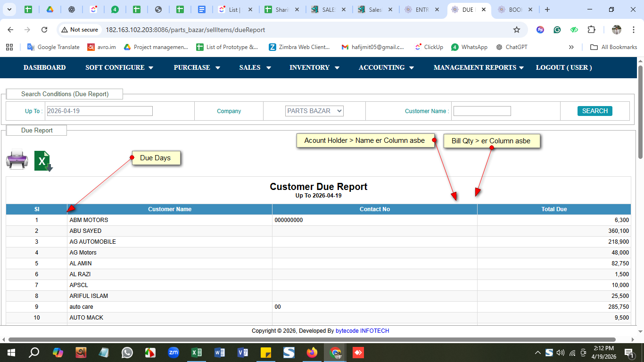Click the Customer Name column header
This screenshot has width=644, height=362.
[x=170, y=209]
